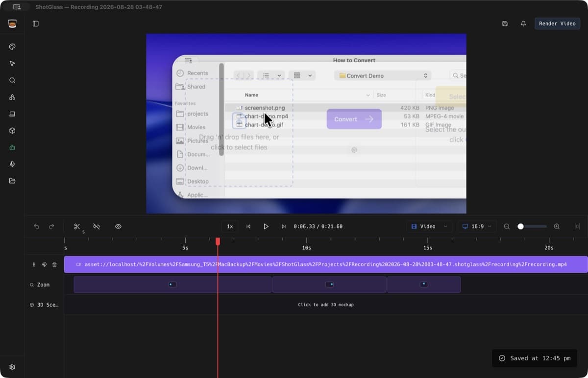Click the Render Video button

[x=557, y=24]
